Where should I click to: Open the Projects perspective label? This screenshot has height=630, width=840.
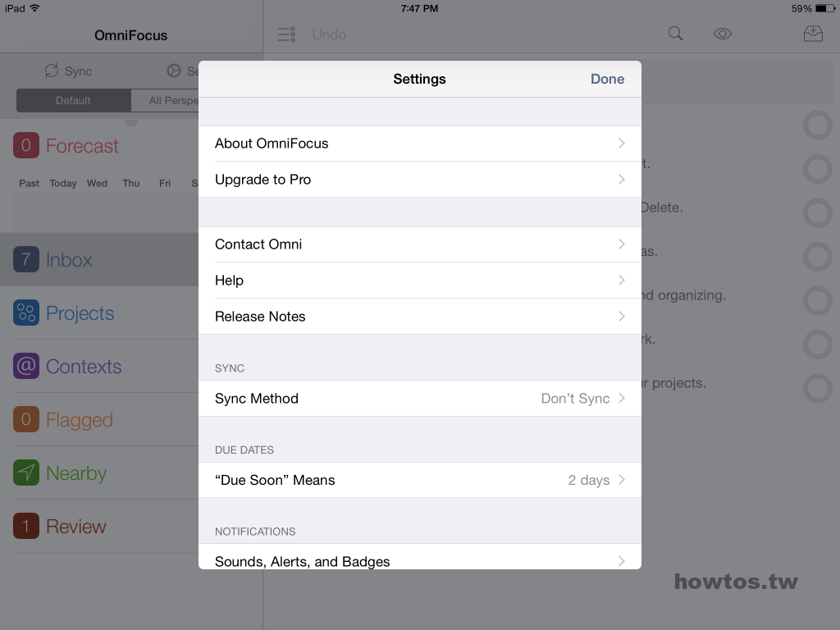[x=80, y=313]
